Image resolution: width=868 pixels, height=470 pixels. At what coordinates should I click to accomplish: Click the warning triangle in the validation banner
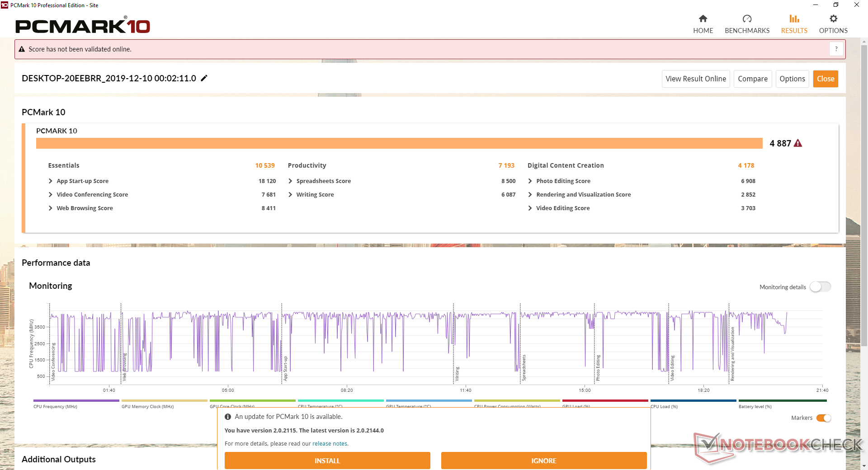pyautogui.click(x=22, y=49)
